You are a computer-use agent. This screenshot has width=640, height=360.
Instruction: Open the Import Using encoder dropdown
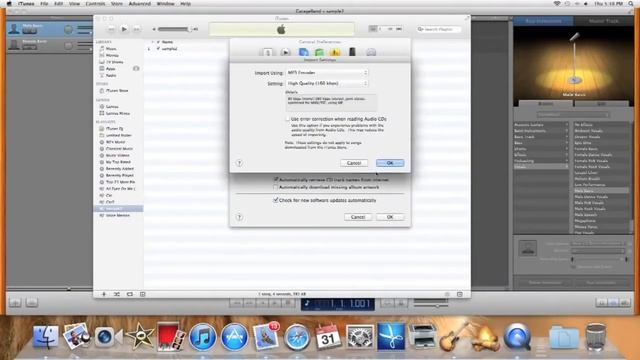[x=327, y=73]
